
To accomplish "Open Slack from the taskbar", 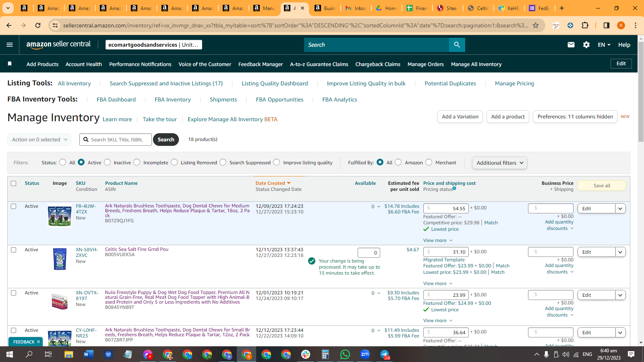I will click(x=306, y=354).
